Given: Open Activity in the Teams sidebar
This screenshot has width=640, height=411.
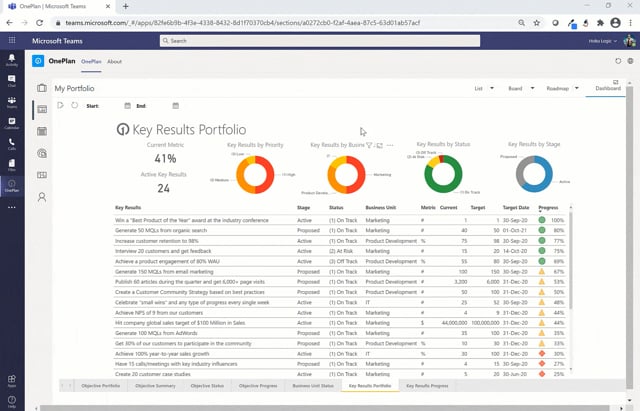Looking at the screenshot, I should pyautogui.click(x=12, y=60).
